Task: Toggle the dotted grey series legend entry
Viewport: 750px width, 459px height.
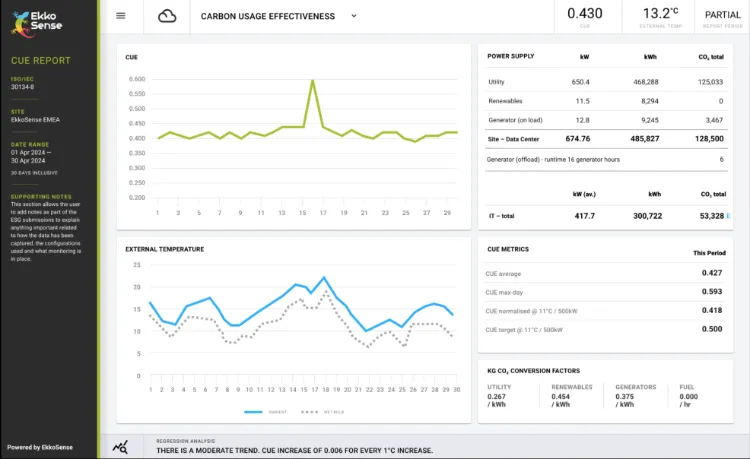Action: pos(322,411)
